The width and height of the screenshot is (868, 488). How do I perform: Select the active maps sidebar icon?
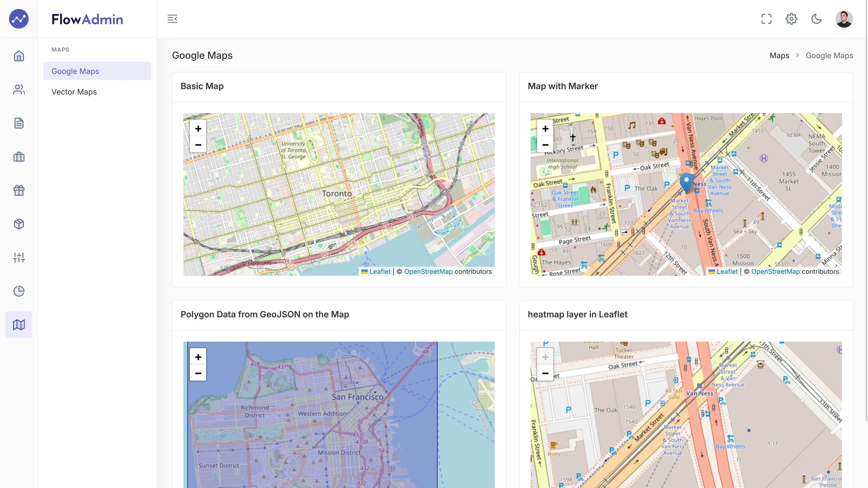click(19, 324)
